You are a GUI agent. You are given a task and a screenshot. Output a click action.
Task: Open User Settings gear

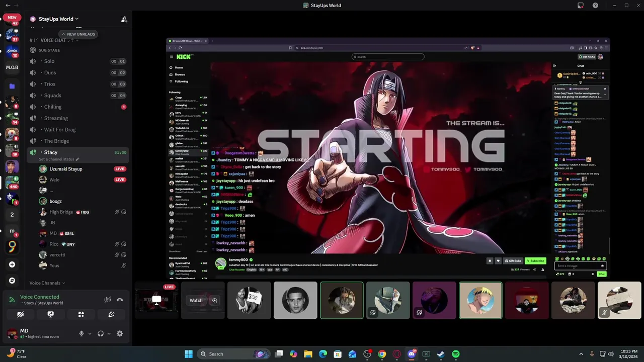click(120, 333)
